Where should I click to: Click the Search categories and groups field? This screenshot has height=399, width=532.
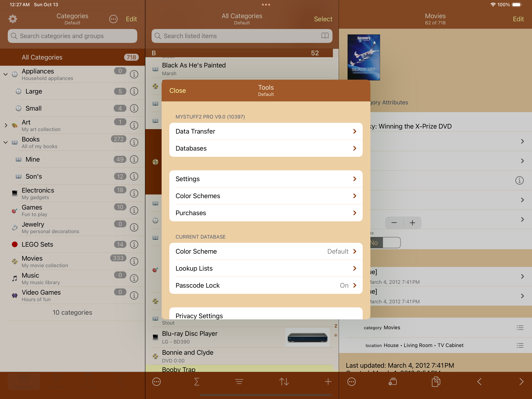pyautogui.click(x=72, y=36)
